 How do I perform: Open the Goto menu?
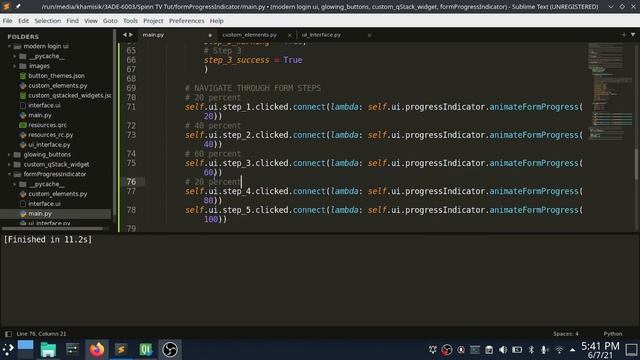coord(110,21)
